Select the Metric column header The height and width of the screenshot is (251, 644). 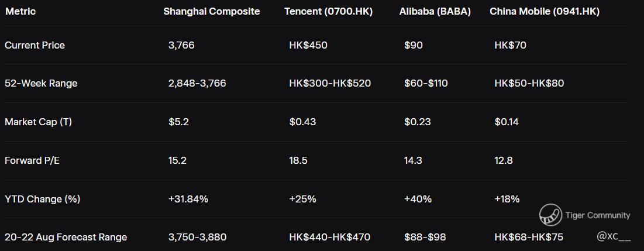[22, 11]
